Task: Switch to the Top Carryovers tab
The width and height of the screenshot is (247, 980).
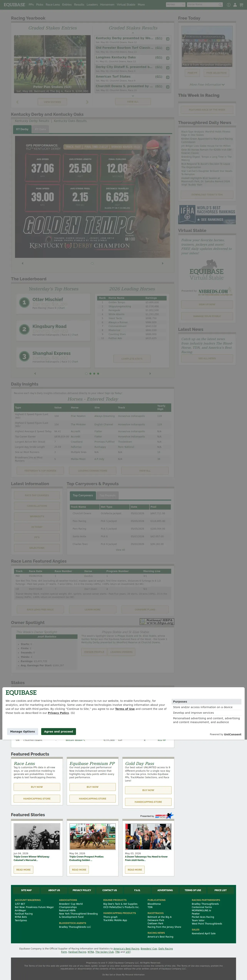Action: pyautogui.click(x=83, y=495)
